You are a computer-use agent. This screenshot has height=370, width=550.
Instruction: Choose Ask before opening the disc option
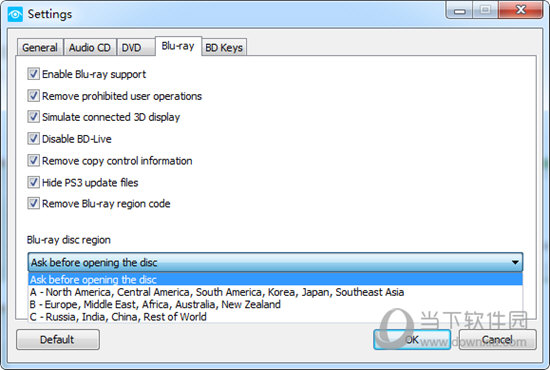[x=275, y=280]
